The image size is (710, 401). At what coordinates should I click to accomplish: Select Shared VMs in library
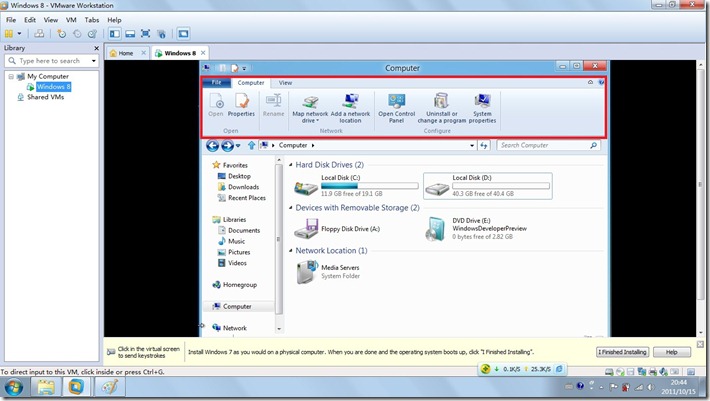tap(45, 97)
